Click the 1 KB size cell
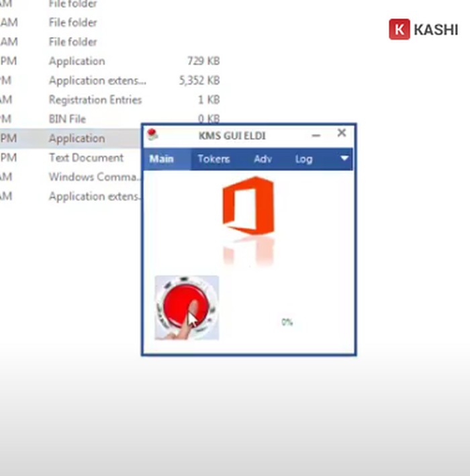The width and height of the screenshot is (470, 476). (x=209, y=100)
